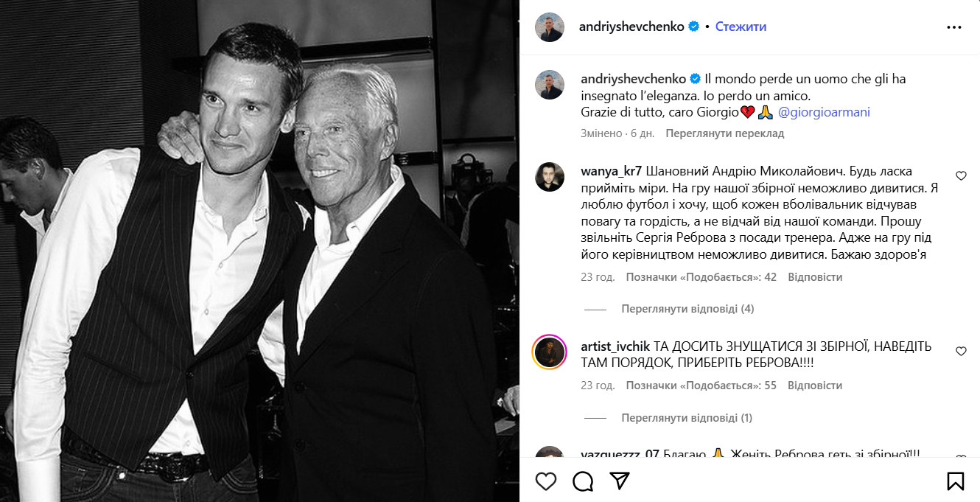This screenshot has height=502, width=980.
Task: Open comment bubble icon below post
Action: (583, 481)
